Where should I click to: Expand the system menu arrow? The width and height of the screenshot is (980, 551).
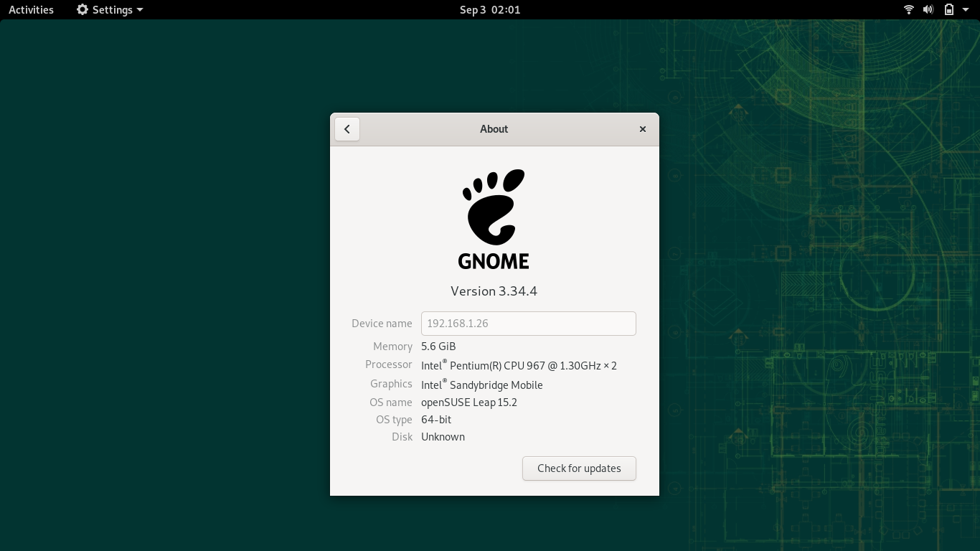966,9
